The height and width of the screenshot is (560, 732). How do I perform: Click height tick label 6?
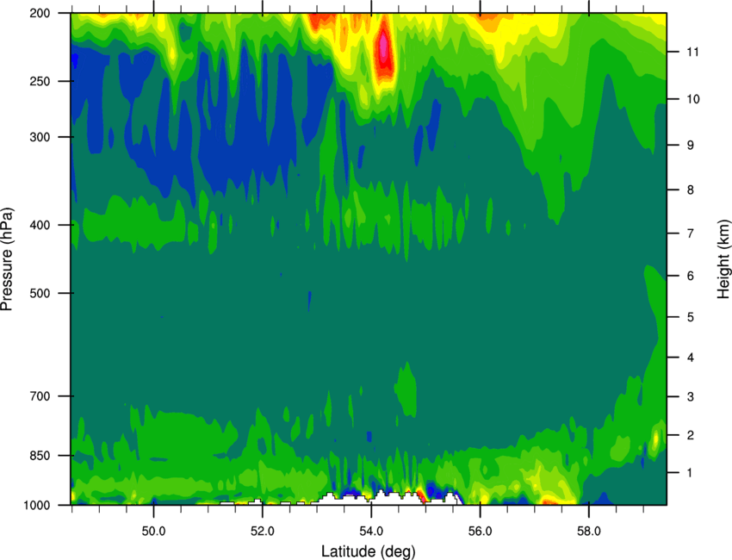(690, 276)
